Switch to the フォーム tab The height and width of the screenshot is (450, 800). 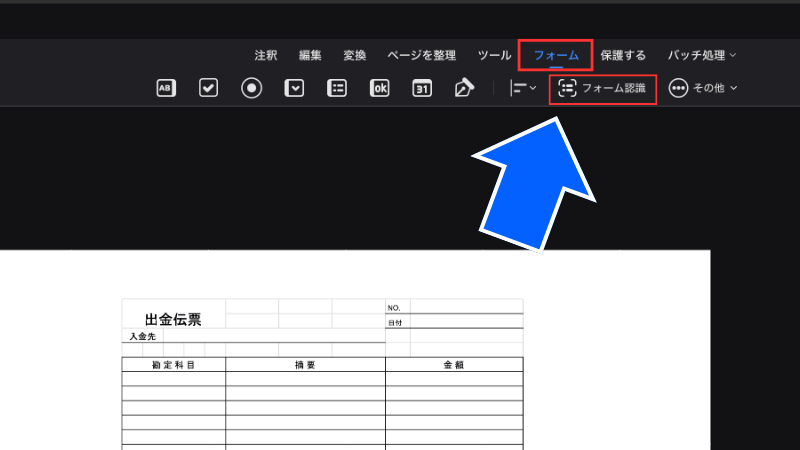pyautogui.click(x=556, y=55)
